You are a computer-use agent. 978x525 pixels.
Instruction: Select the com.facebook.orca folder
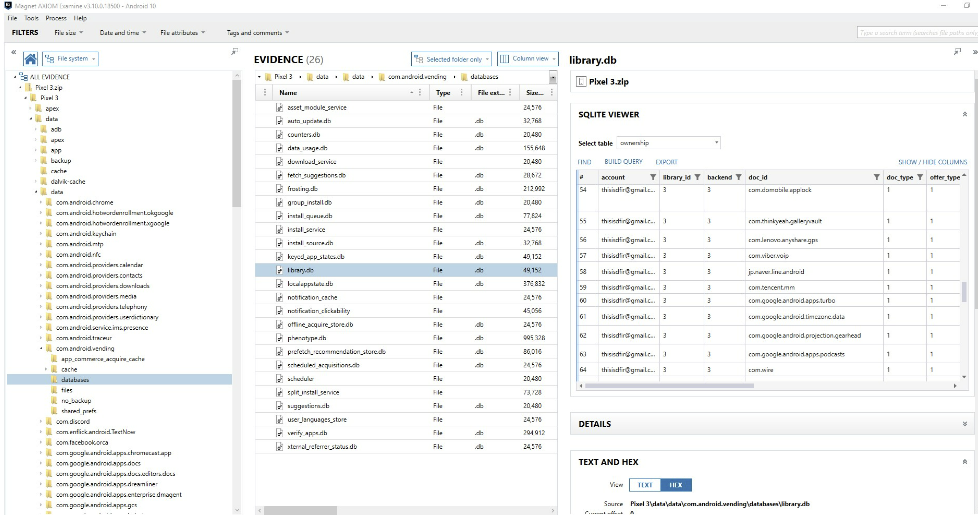[82, 442]
